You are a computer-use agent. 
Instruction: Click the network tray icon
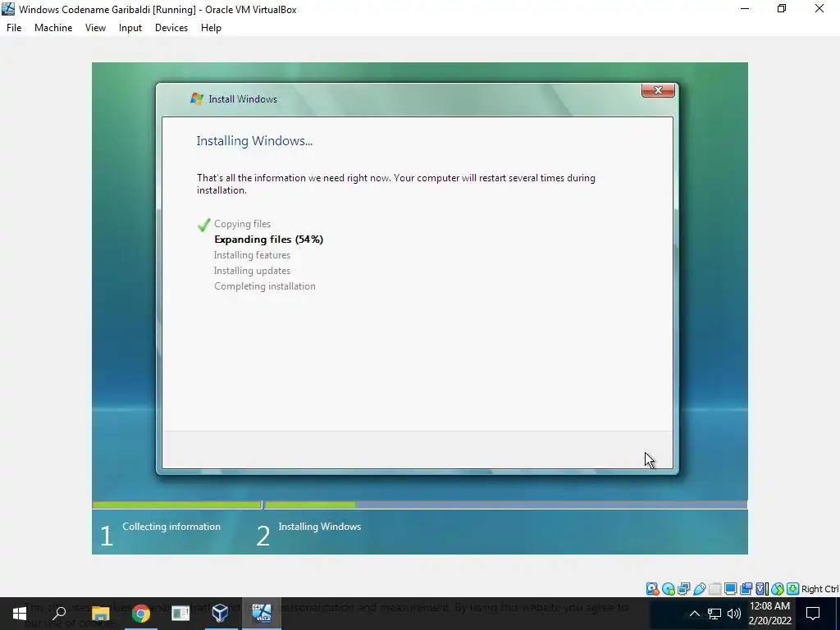714,614
